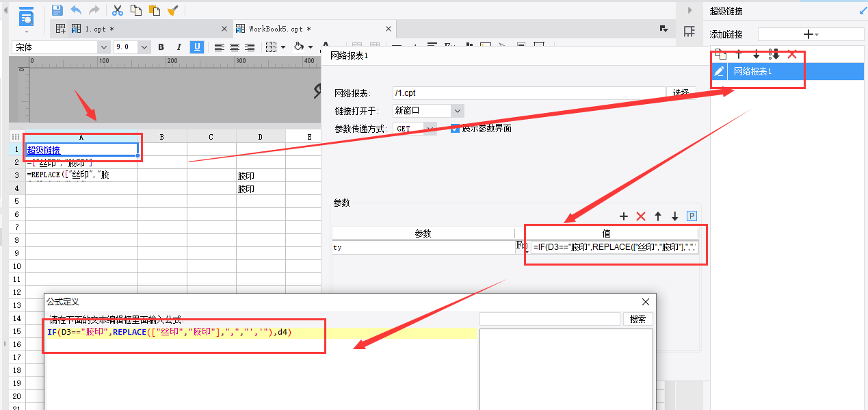Align cell text left
The height and width of the screenshot is (410, 868).
[x=220, y=47]
